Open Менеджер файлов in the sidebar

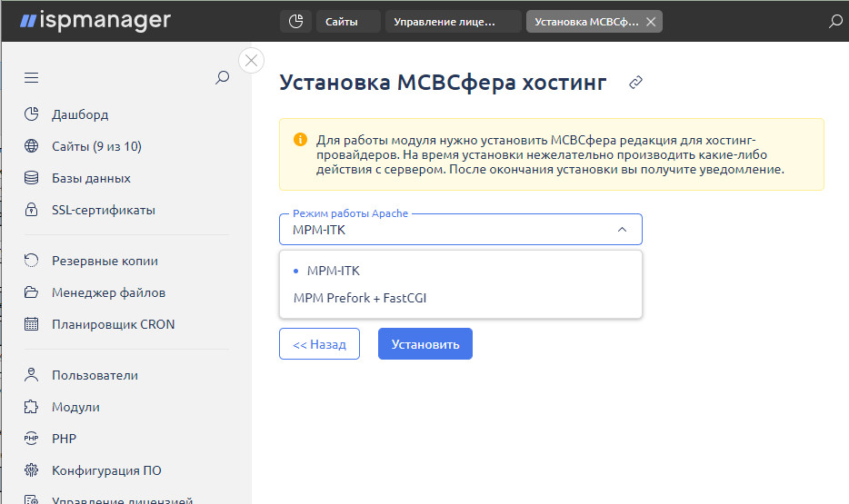pyautogui.click(x=108, y=292)
